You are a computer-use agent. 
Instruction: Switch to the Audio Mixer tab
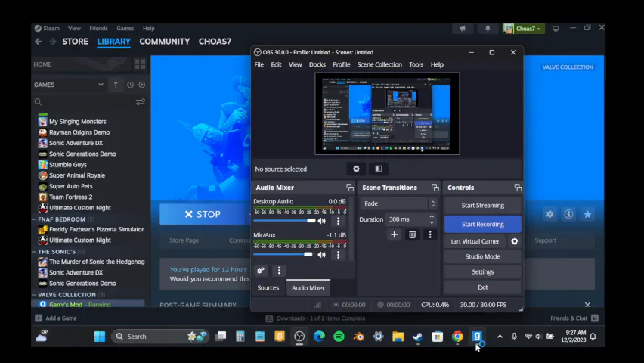[308, 288]
